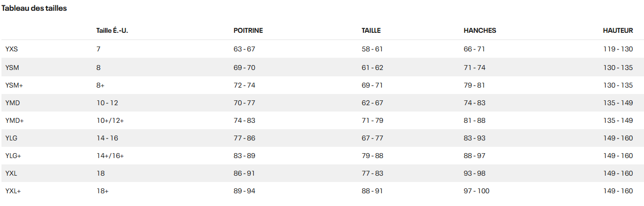Screen dimensions: 644x206
Task: Click the TAILLE column header
Action: (x=371, y=30)
